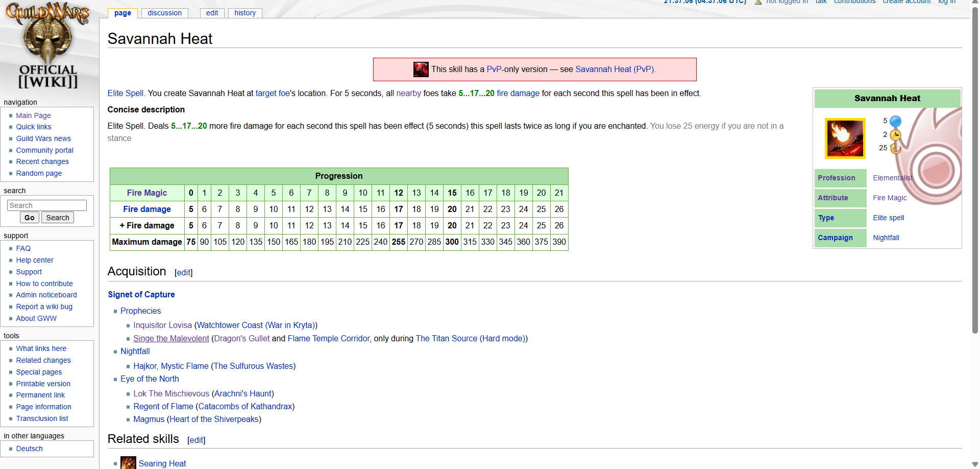Click the blue energy cost icon
Image resolution: width=980 pixels, height=469 pixels.
[895, 121]
